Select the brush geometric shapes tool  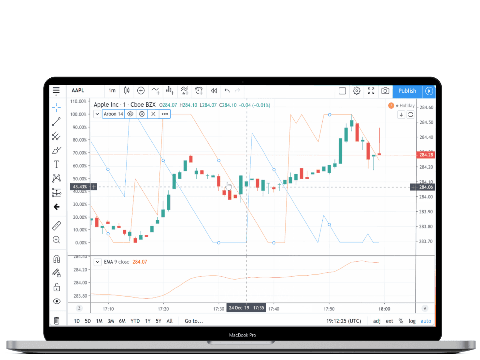point(56,150)
